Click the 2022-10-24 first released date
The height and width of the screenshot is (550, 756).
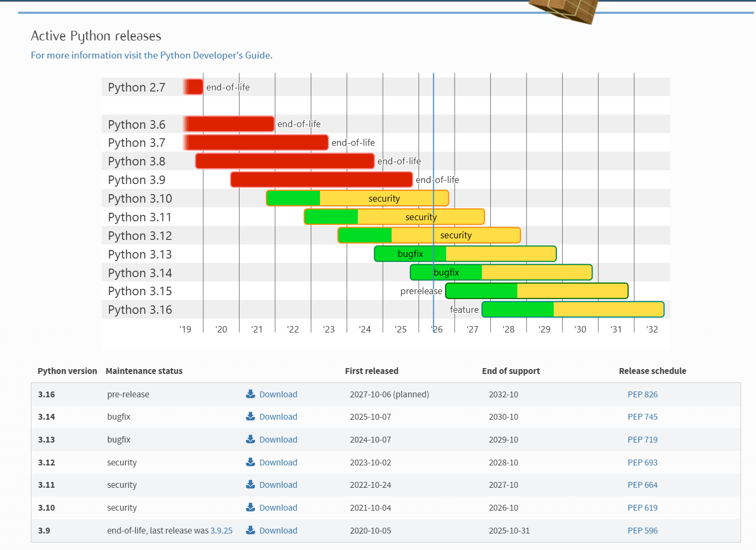371,485
